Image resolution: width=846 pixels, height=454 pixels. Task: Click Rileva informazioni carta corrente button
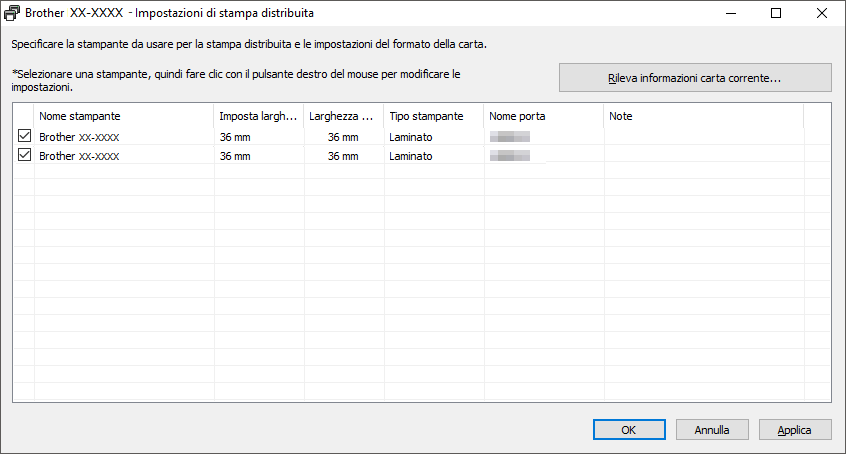click(x=695, y=78)
